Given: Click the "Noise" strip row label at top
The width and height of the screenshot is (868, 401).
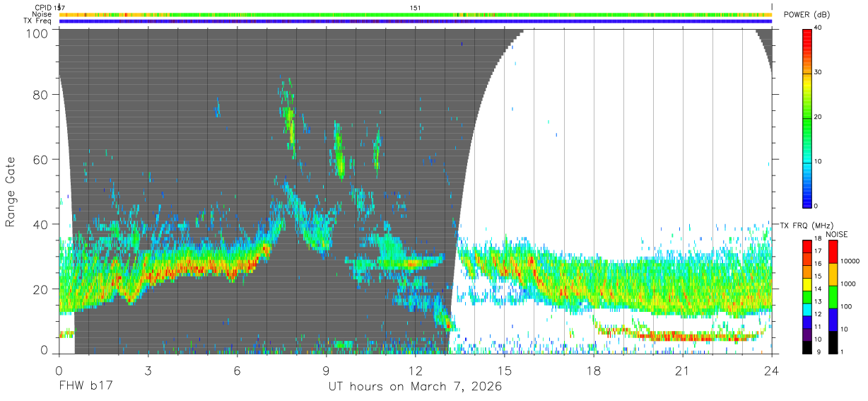Looking at the screenshot, I should point(42,14).
